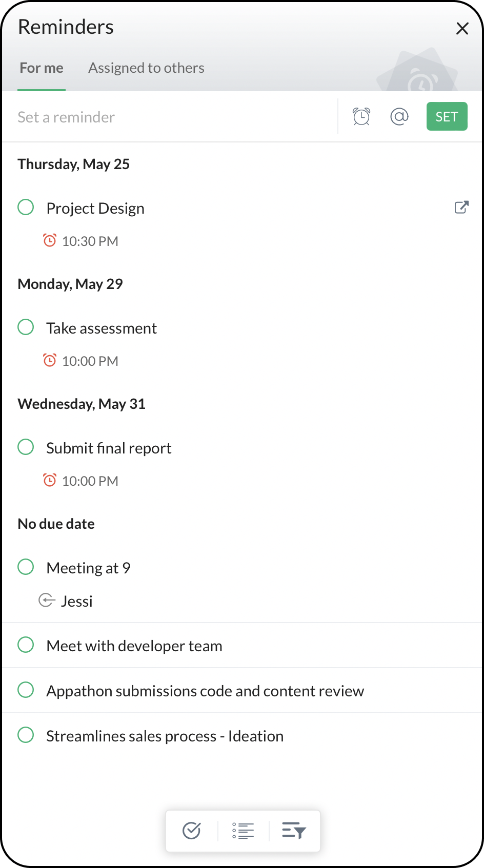Screen dimensions: 484x868
Task: Check off Take assessment reminder
Action: (26, 327)
